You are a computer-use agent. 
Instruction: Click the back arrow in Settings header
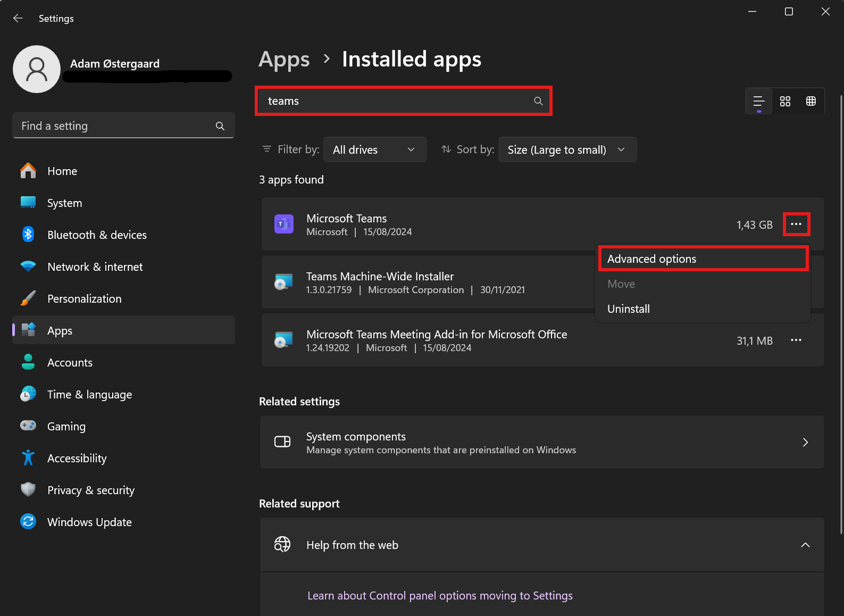18,18
